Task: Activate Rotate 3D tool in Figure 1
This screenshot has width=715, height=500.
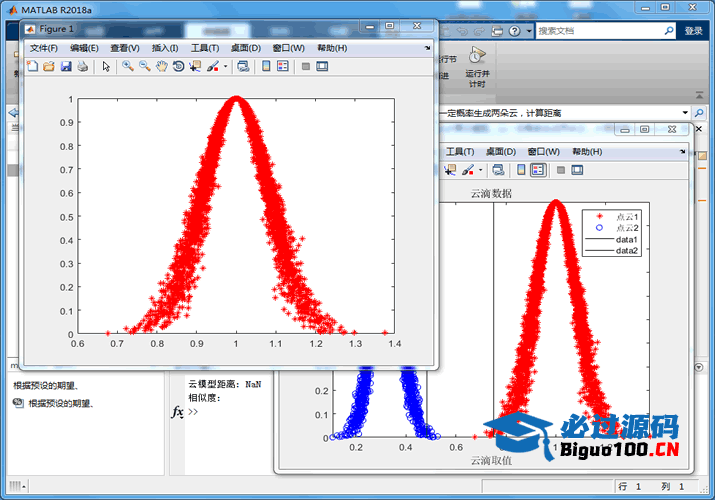Action: [x=178, y=67]
